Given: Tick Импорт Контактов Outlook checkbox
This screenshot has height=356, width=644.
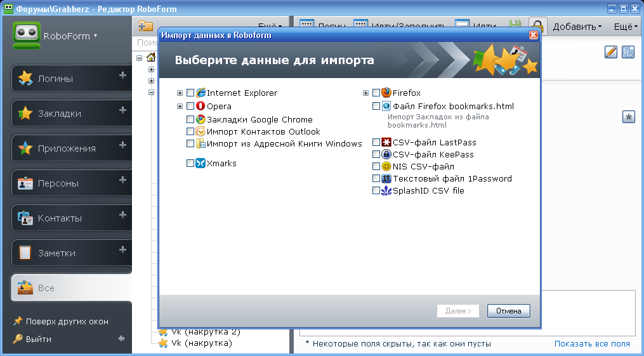Looking at the screenshot, I should point(190,131).
